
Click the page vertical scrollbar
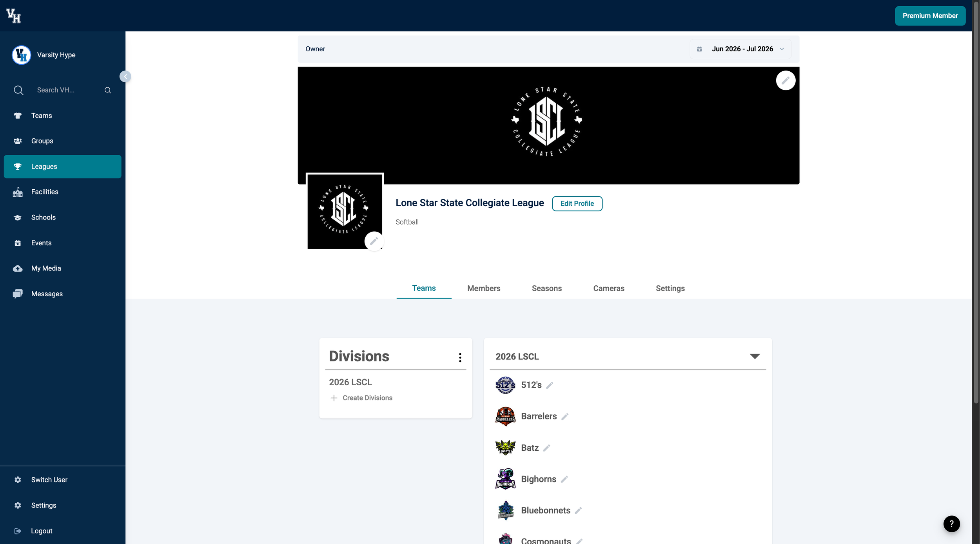[x=976, y=202]
